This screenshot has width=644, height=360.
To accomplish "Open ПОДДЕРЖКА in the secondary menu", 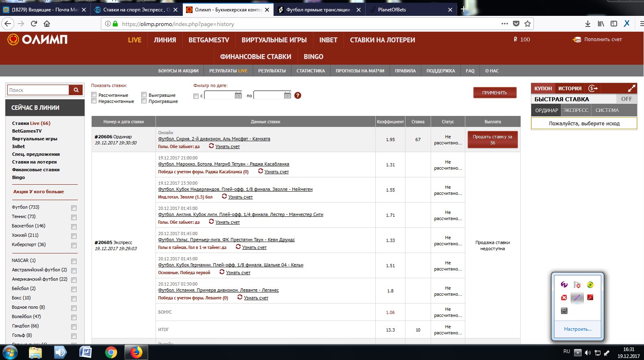I will point(440,71).
